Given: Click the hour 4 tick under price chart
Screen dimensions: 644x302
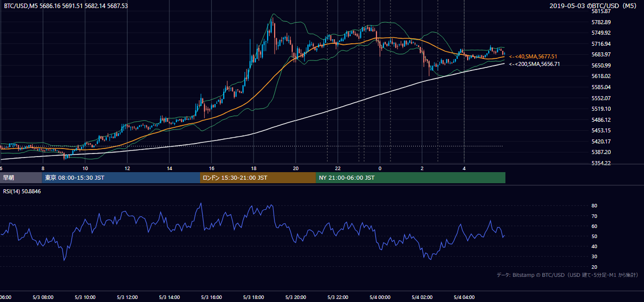Looking at the screenshot, I should click(464, 168).
